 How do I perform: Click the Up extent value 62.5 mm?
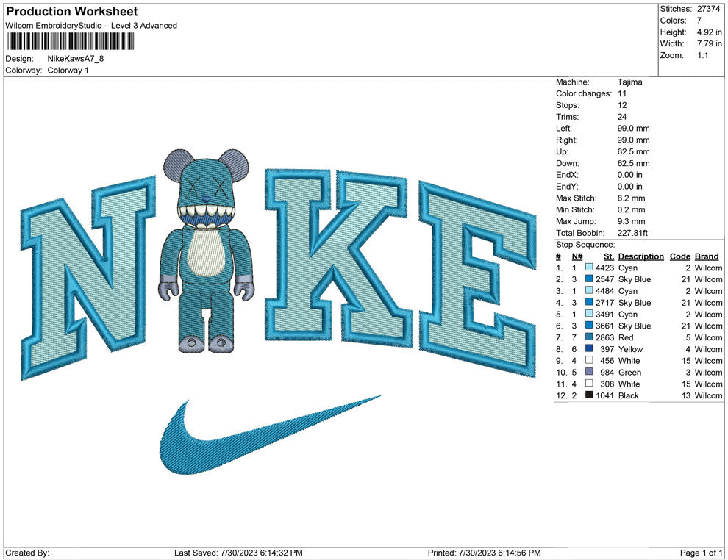(x=633, y=151)
